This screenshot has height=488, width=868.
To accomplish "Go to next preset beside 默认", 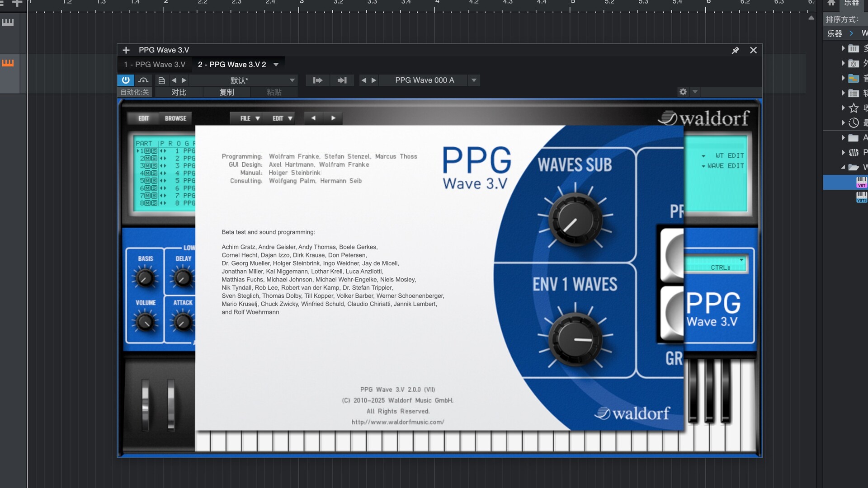I will pyautogui.click(x=184, y=80).
